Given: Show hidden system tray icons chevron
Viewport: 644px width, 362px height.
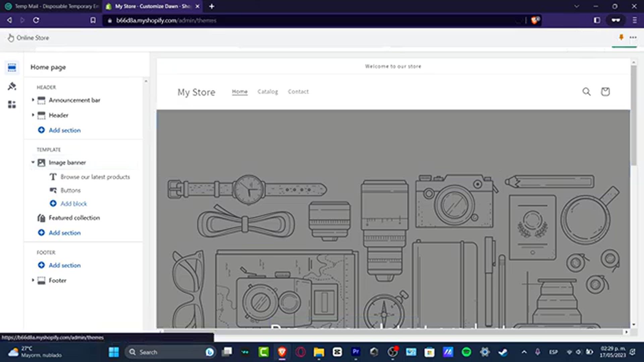Looking at the screenshot, I should pyautogui.click(x=524, y=352).
